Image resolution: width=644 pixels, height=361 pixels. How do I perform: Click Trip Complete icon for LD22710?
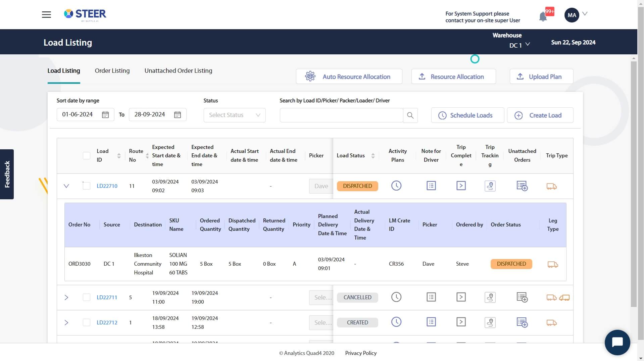461,186
